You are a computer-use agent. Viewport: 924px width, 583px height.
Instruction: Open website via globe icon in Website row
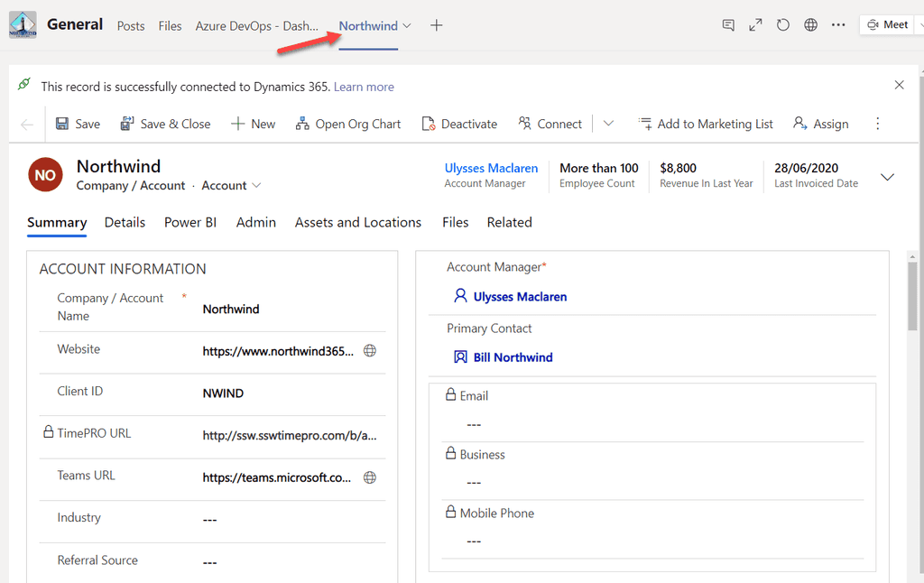pos(369,351)
